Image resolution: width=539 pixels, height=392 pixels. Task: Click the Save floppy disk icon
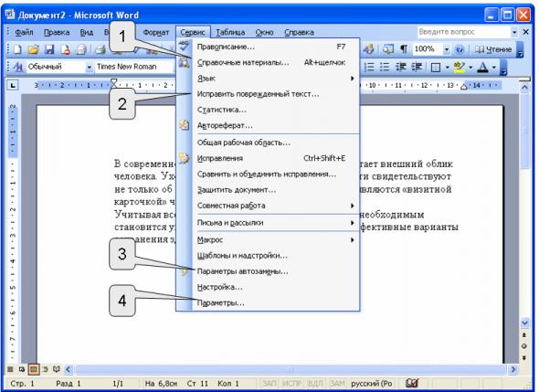pyautogui.click(x=49, y=50)
